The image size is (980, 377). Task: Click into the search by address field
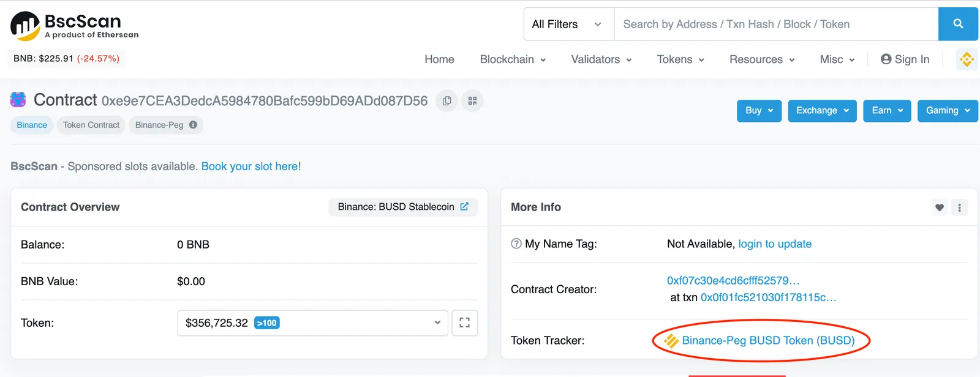[776, 24]
